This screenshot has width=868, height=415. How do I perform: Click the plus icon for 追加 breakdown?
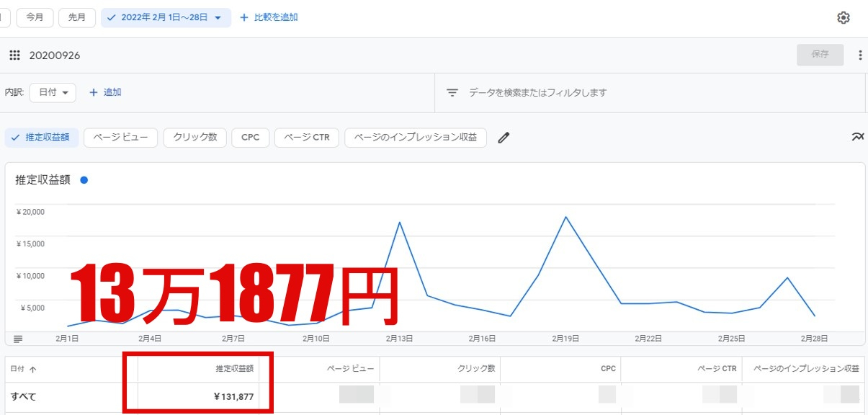(93, 92)
